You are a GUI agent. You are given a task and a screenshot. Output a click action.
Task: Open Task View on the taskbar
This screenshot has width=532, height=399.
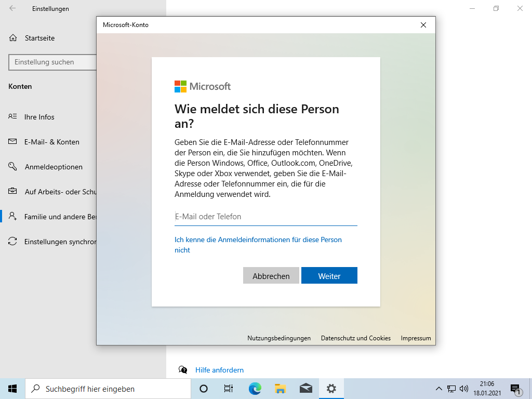pyautogui.click(x=229, y=389)
